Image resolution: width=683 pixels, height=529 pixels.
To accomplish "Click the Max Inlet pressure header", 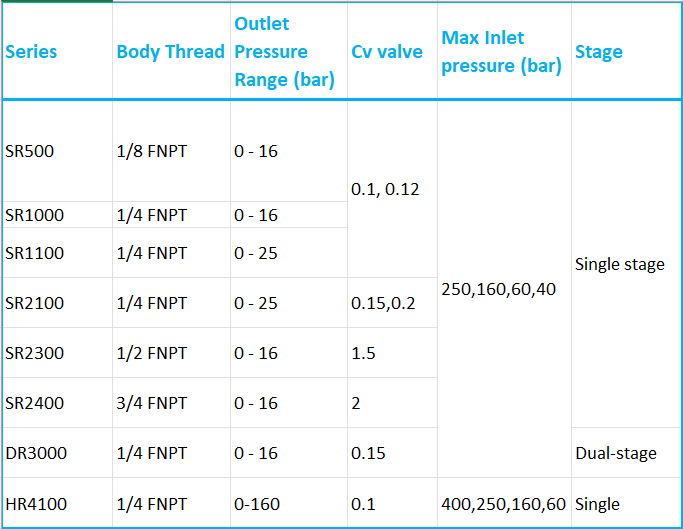I will pyautogui.click(x=501, y=52).
